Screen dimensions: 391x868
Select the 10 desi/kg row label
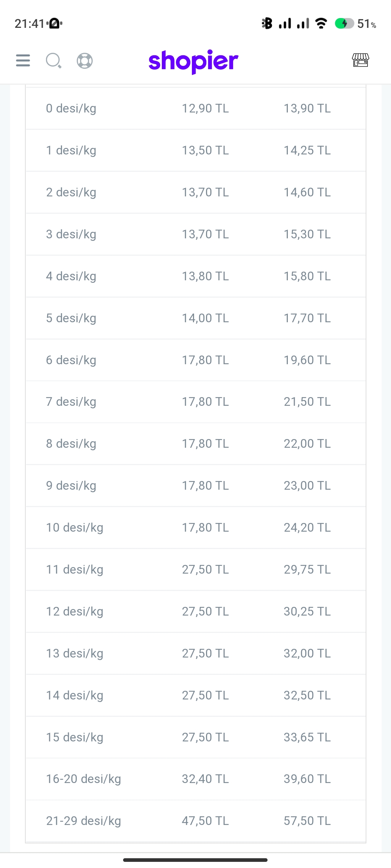tap(75, 528)
